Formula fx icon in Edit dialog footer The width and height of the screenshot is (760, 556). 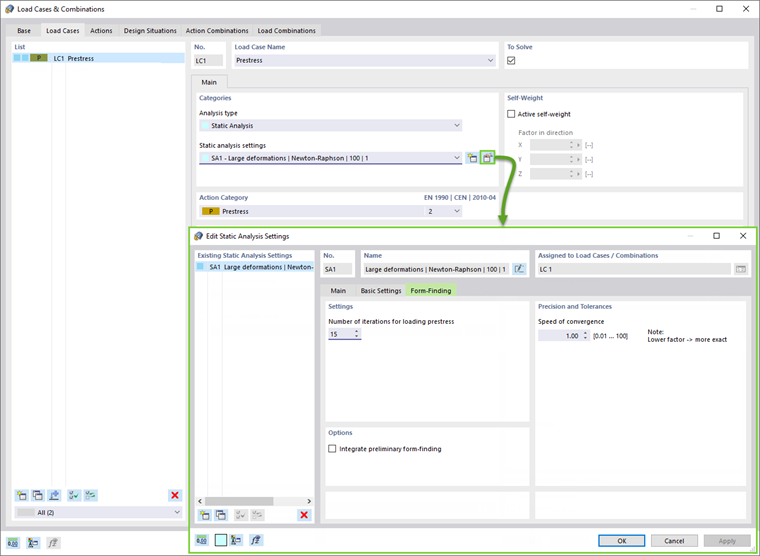pos(256,540)
